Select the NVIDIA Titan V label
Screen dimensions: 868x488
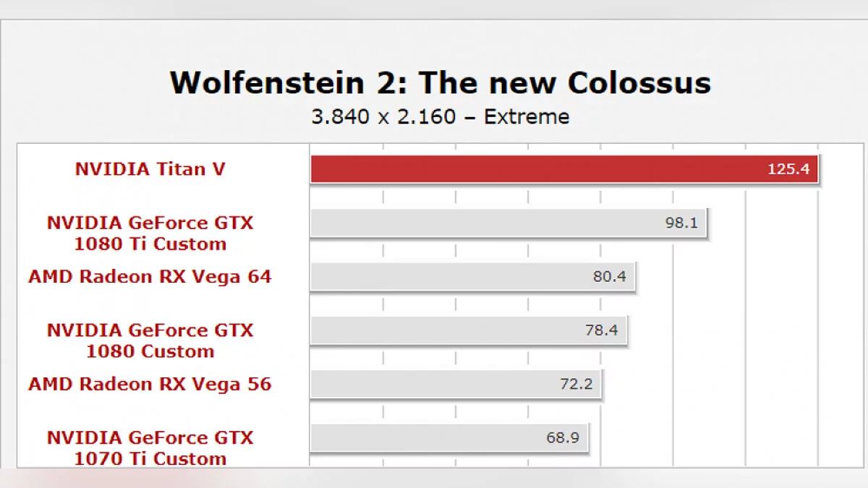(x=150, y=169)
